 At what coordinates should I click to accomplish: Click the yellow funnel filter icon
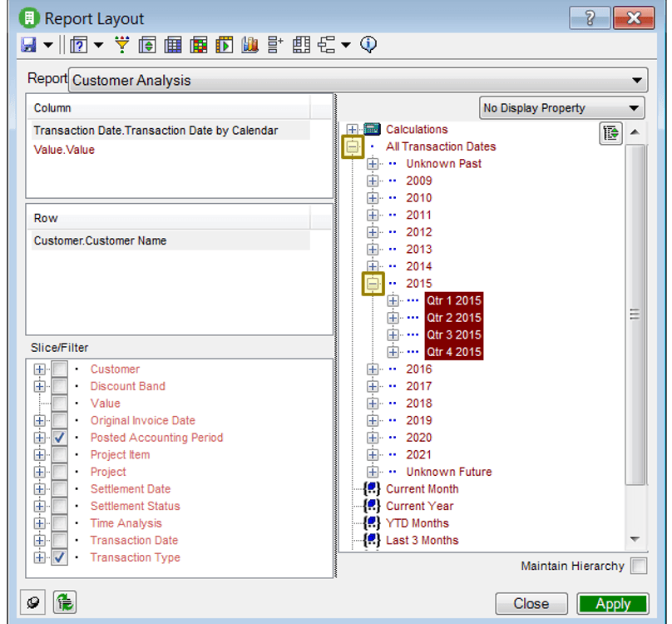[122, 45]
